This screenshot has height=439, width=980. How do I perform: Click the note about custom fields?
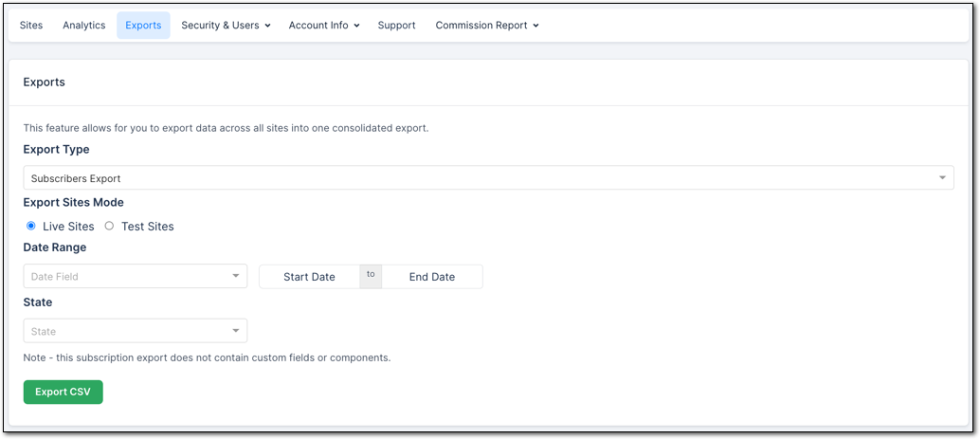click(x=207, y=358)
